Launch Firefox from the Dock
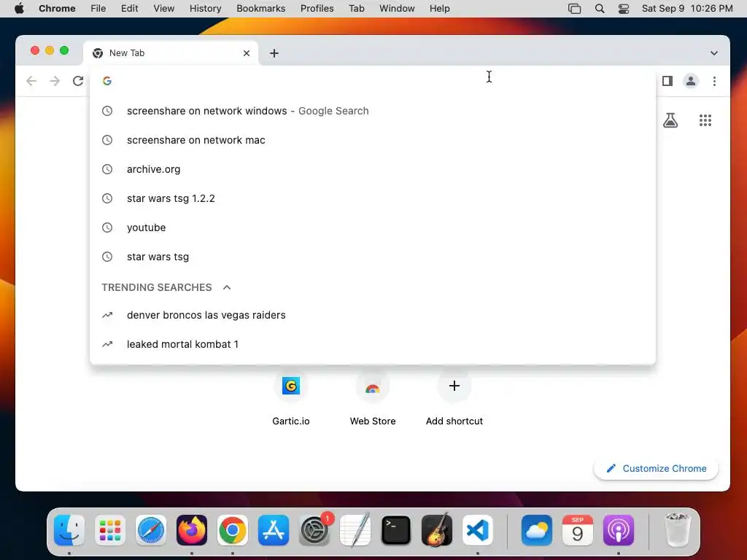 point(192,530)
